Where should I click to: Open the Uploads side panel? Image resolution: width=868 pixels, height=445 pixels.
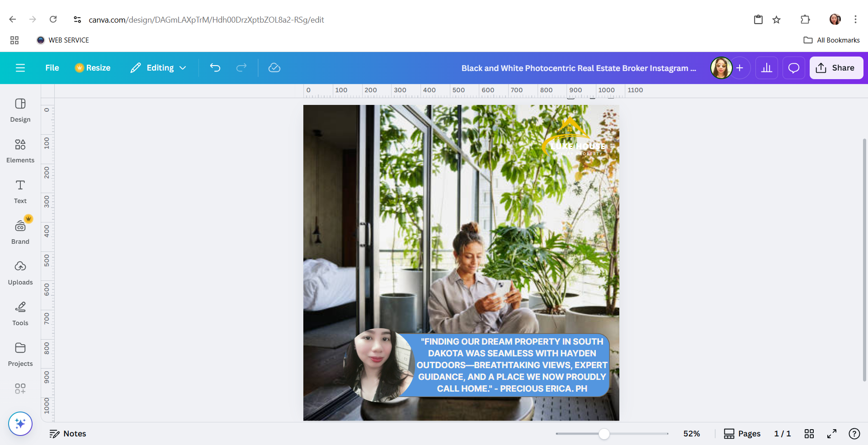(x=20, y=273)
